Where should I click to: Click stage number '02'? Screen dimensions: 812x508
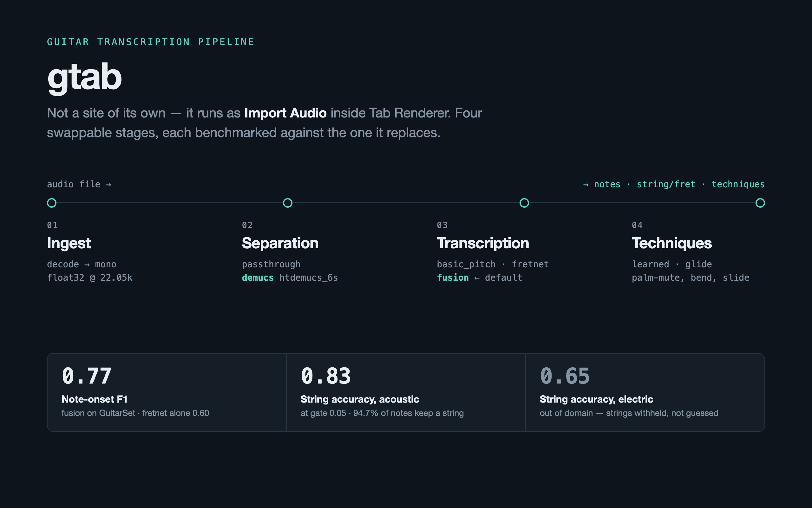247,225
